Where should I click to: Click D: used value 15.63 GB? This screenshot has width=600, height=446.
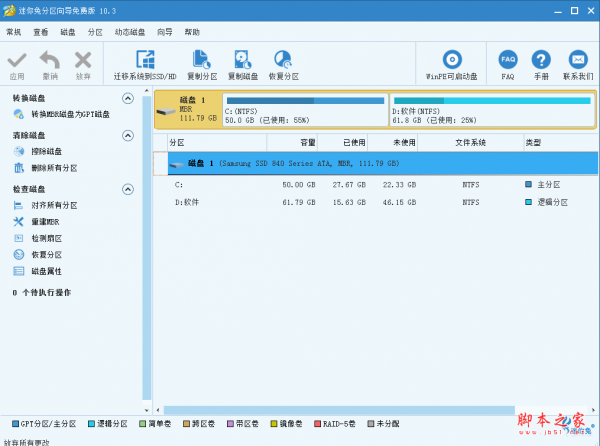point(349,202)
